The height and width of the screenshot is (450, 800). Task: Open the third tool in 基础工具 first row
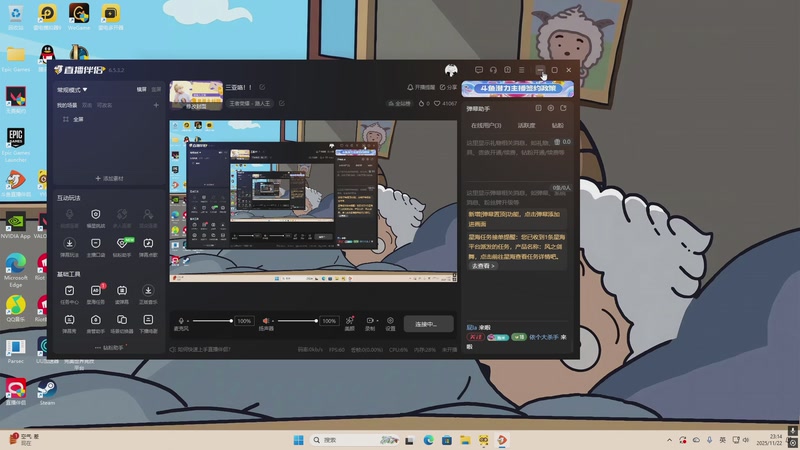pyautogui.click(x=122, y=291)
